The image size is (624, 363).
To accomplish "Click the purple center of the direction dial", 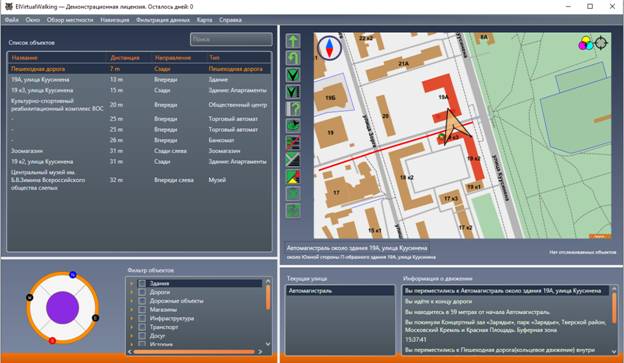I will [62, 308].
